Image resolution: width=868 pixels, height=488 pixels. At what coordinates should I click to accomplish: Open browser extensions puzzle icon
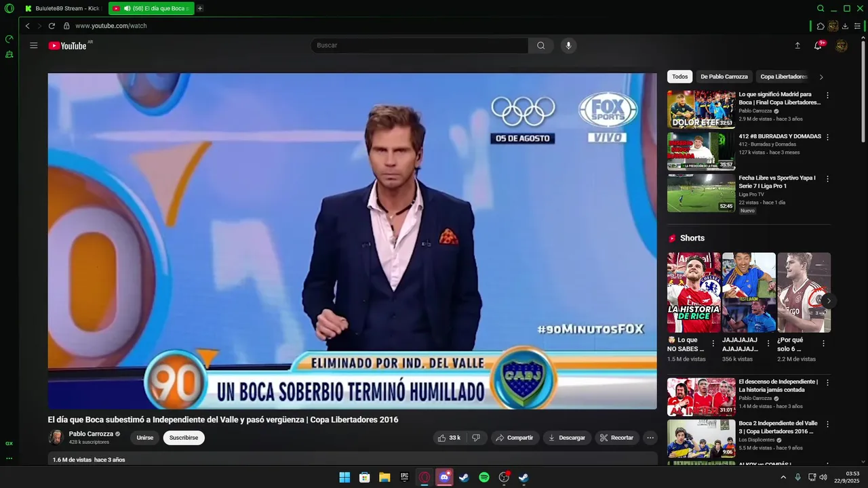[x=821, y=26]
